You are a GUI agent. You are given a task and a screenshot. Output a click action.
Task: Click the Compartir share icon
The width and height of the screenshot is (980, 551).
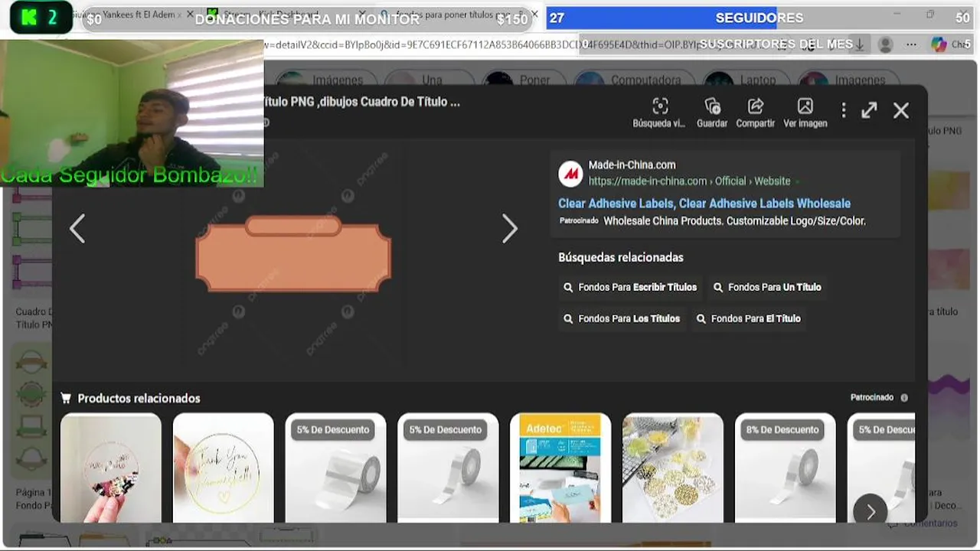756,106
